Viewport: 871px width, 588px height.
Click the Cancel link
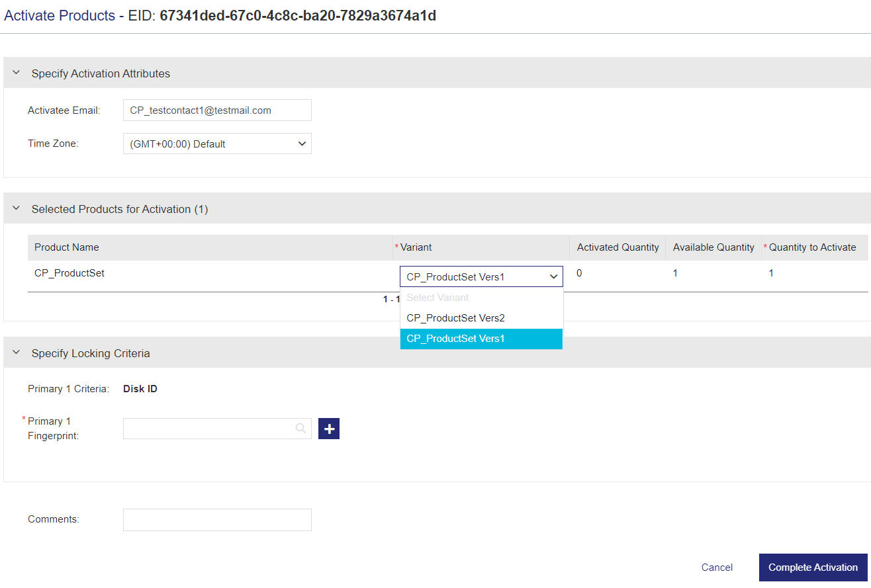717,567
